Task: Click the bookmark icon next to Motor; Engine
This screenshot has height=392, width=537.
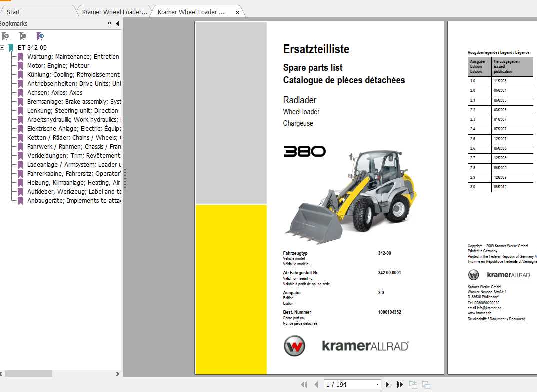Action: pos(20,65)
